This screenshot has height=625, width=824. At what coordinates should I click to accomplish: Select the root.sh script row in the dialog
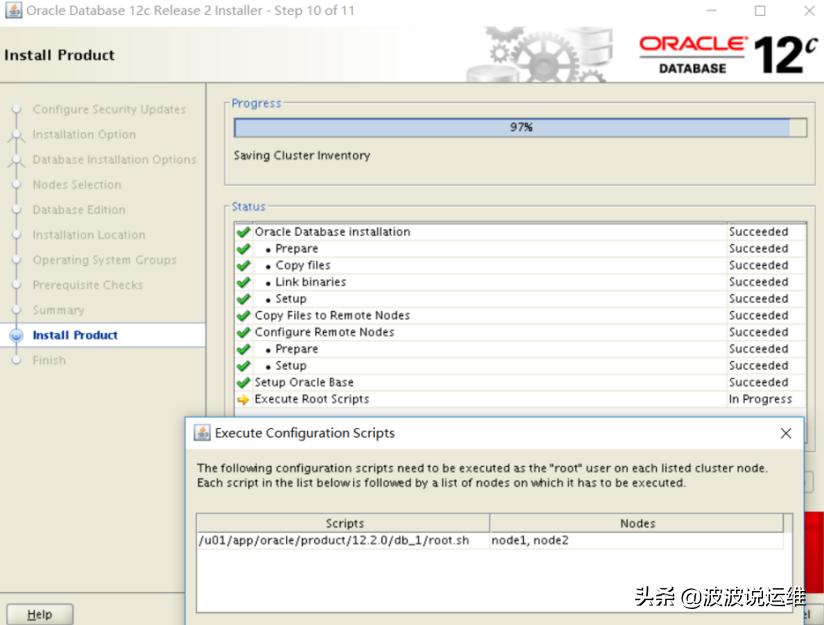(x=345, y=542)
